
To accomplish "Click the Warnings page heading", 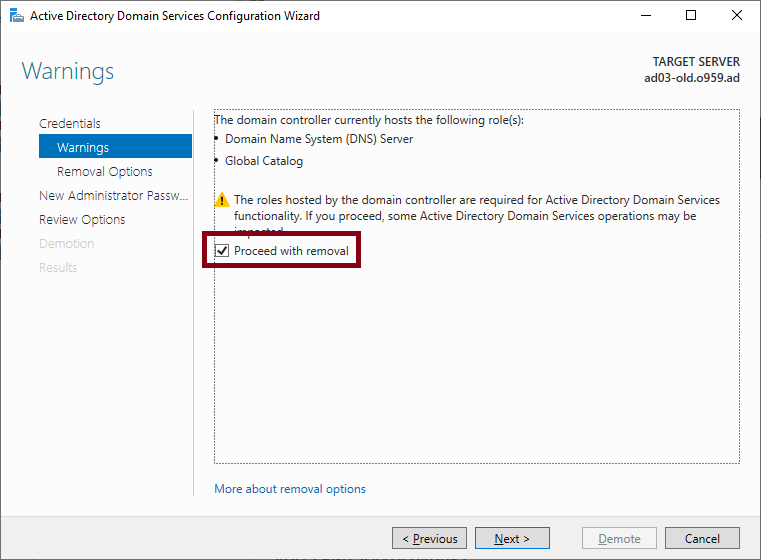I will 68,71.
